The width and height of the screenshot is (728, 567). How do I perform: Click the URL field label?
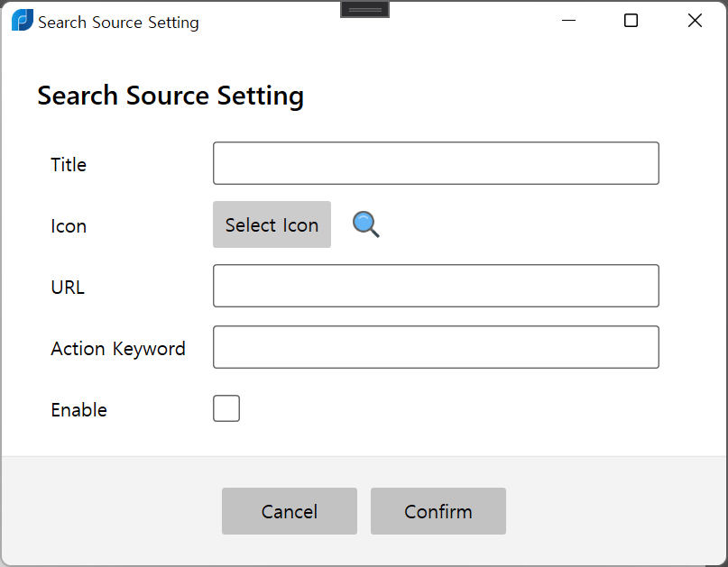68,288
